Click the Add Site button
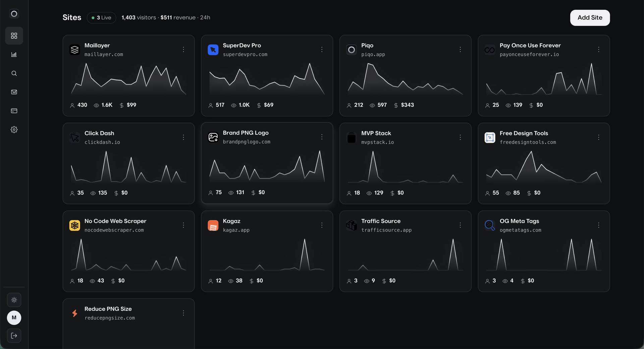The image size is (644, 349). click(590, 18)
